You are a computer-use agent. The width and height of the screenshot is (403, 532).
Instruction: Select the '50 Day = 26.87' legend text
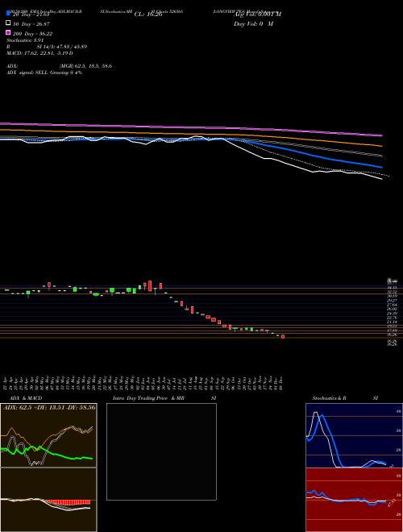click(x=31, y=24)
